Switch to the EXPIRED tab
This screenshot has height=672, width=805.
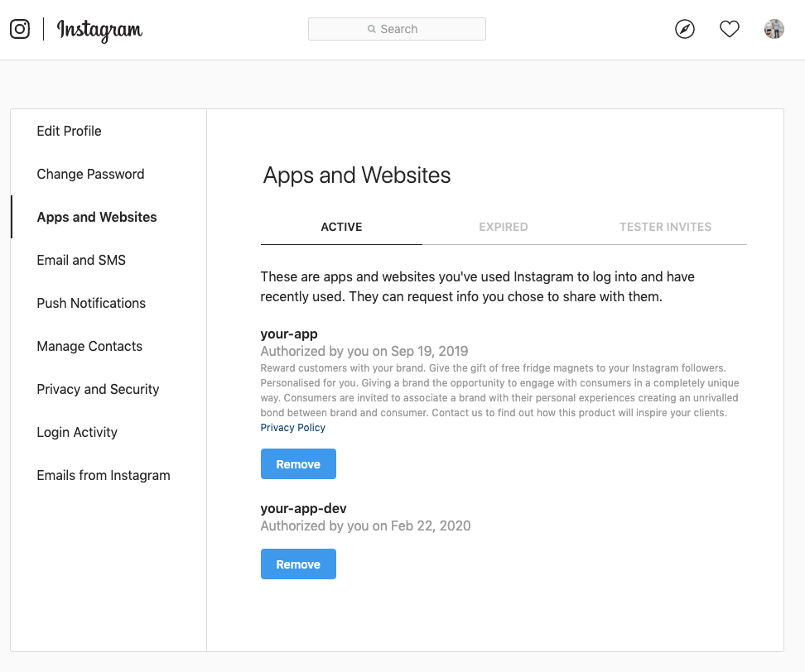[x=504, y=227]
